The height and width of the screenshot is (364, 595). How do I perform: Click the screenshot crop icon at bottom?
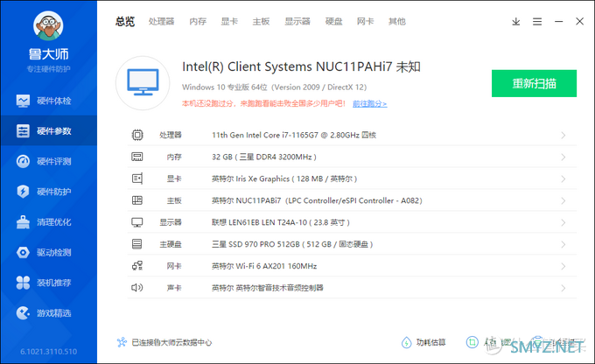tap(472, 342)
